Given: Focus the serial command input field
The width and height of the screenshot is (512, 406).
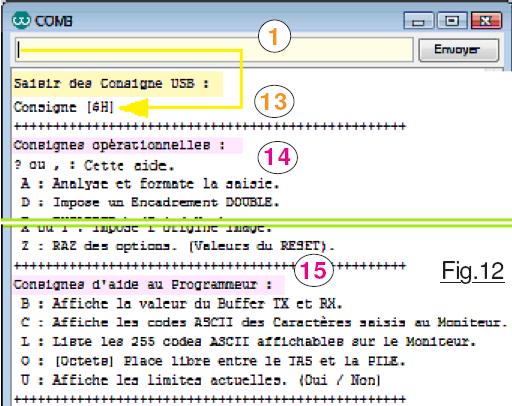Looking at the screenshot, I should (214, 50).
